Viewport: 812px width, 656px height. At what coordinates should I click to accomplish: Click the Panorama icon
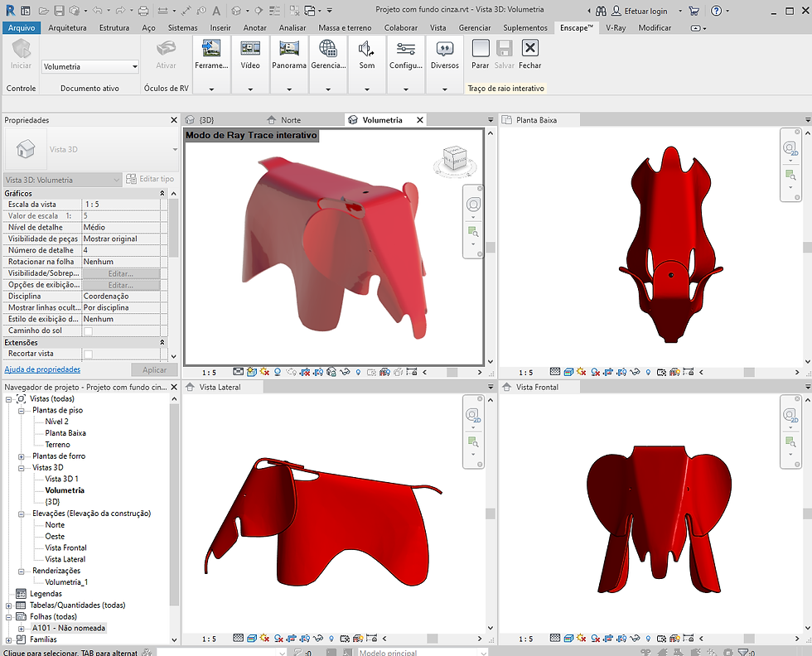[x=289, y=49]
